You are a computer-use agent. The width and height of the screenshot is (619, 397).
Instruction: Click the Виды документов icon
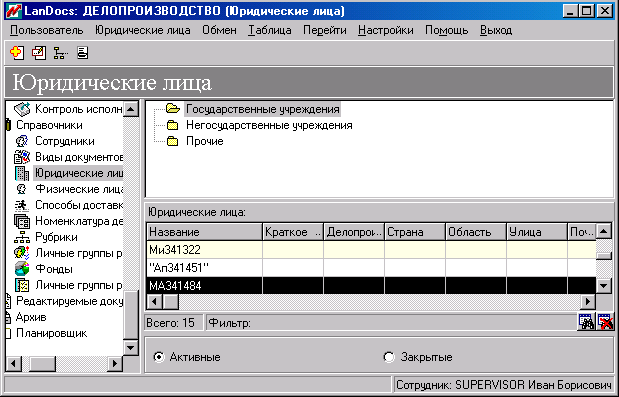tap(22, 157)
